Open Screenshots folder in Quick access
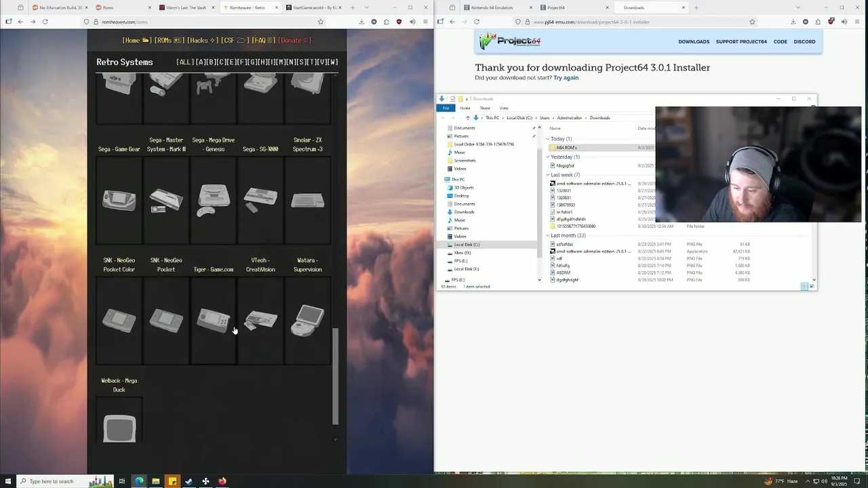868x488 pixels. coord(465,161)
